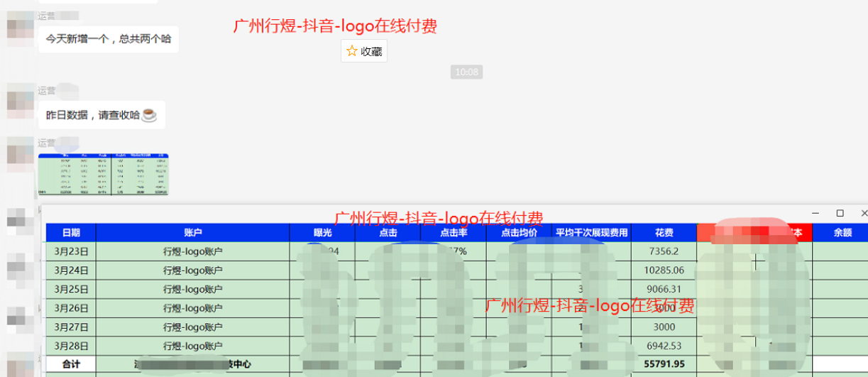Click the chat message 昨日数据，请查收哈
This screenshot has height=377, width=868.
pos(101,114)
